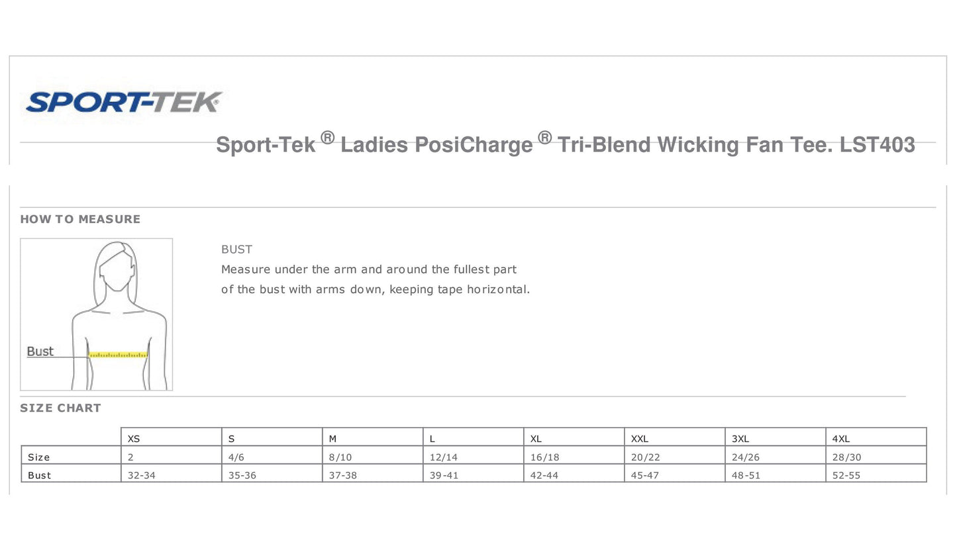Select the XL column header
The height and width of the screenshot is (560, 957).
536,438
